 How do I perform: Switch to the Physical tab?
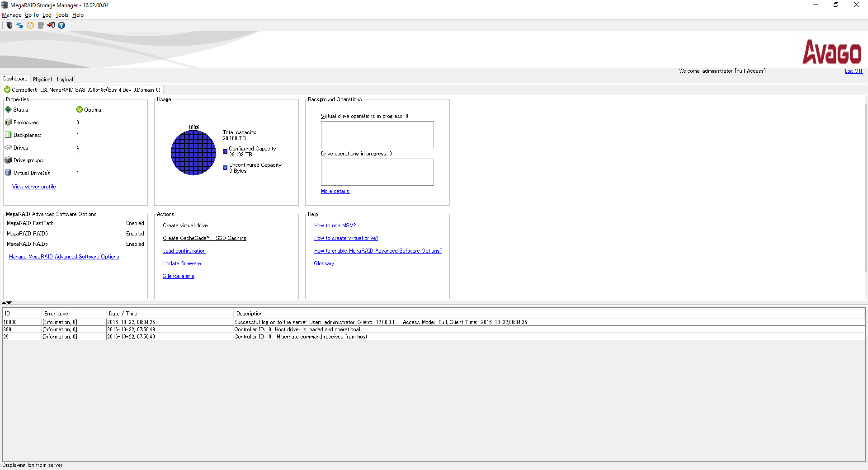tap(42, 79)
